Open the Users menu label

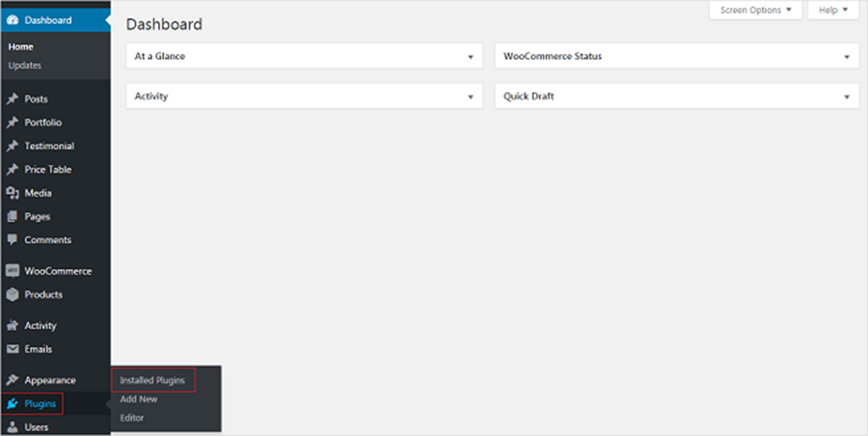[x=36, y=427]
